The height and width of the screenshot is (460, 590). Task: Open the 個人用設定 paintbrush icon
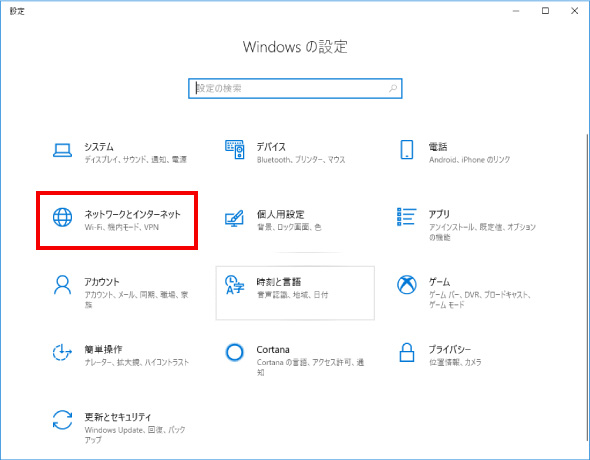[234, 218]
